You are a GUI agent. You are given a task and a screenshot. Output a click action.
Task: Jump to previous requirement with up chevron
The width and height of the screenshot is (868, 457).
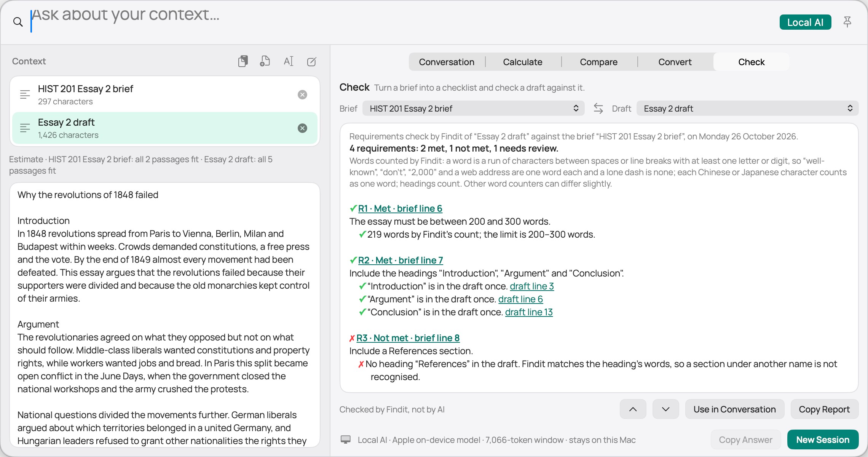pyautogui.click(x=633, y=409)
